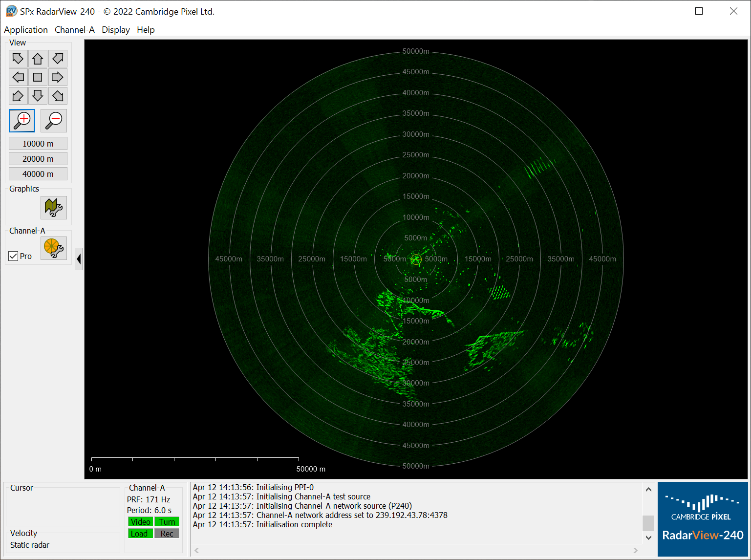Center the view with the square icon

tap(38, 77)
